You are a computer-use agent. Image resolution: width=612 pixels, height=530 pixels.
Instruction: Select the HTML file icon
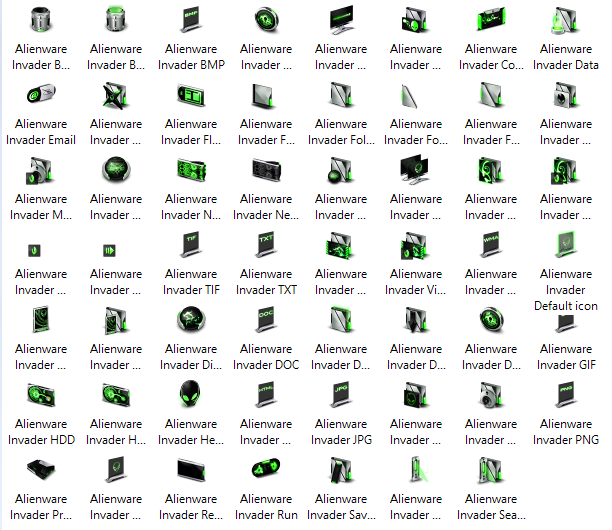coord(266,395)
